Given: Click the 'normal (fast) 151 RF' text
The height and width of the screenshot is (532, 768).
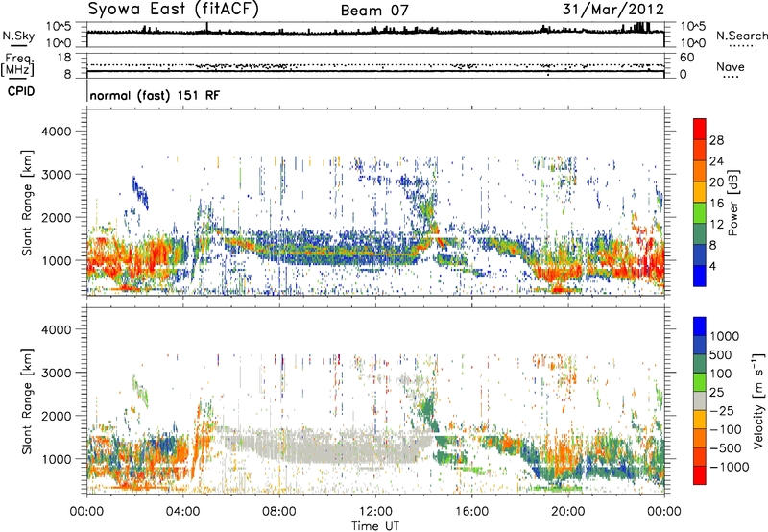Looking at the screenshot, I should [155, 95].
